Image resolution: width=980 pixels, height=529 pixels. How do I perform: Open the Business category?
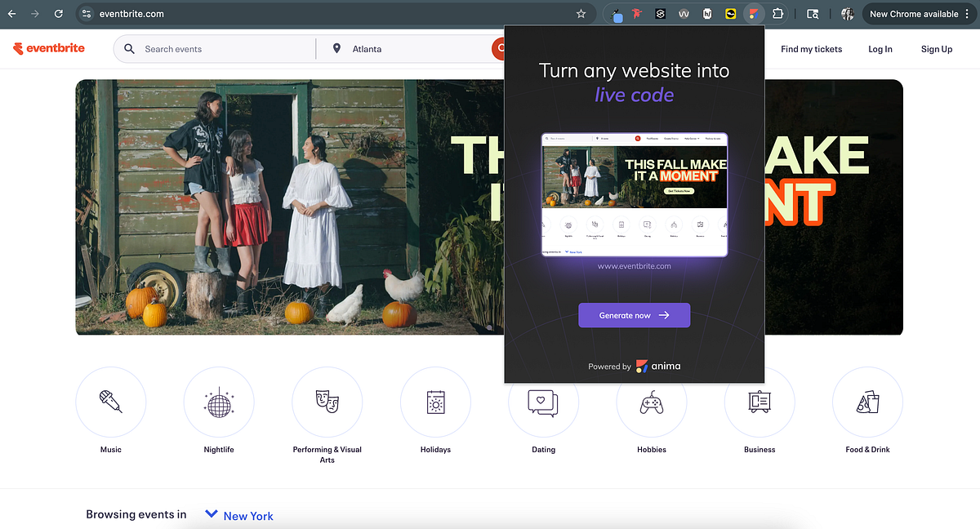(759, 402)
